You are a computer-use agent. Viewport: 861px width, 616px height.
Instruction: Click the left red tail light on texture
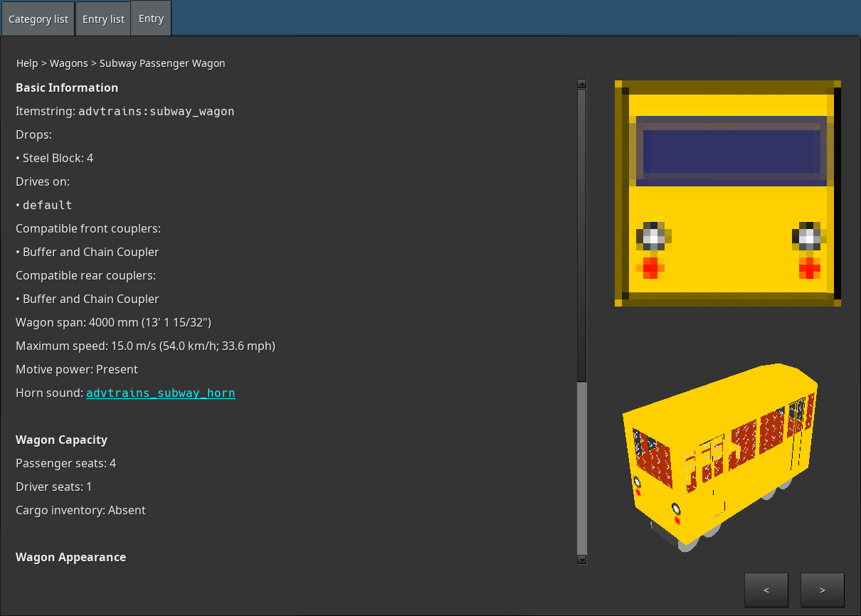point(650,267)
